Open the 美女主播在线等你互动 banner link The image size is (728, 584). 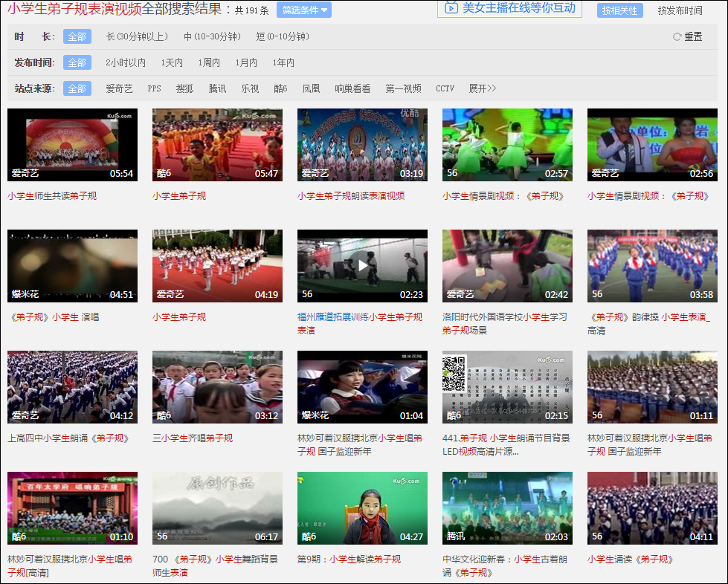(x=509, y=8)
